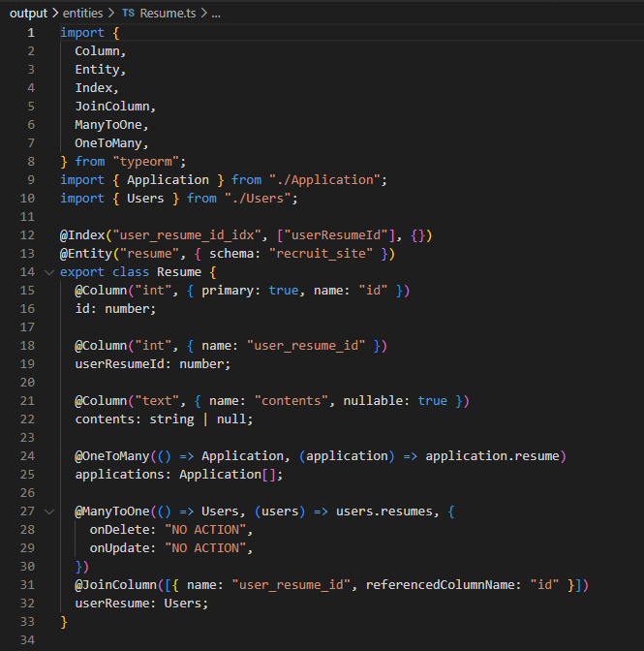Click the 'OneToMany,' import on line 7
644x651 pixels.
tap(111, 143)
